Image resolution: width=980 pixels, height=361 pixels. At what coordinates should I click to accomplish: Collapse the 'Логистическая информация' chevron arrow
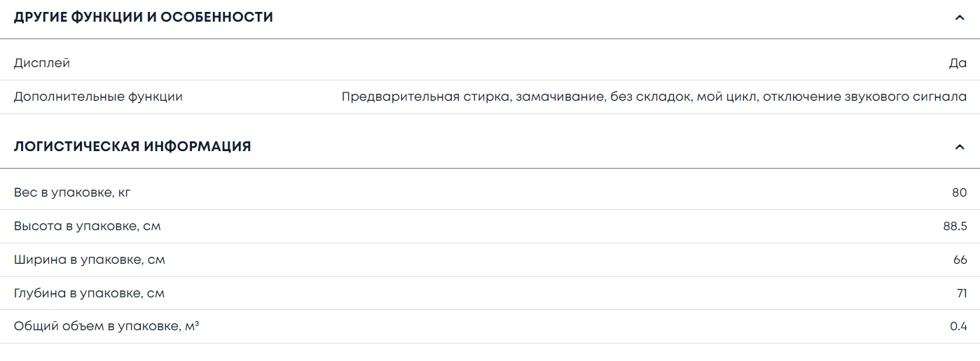[x=960, y=147]
